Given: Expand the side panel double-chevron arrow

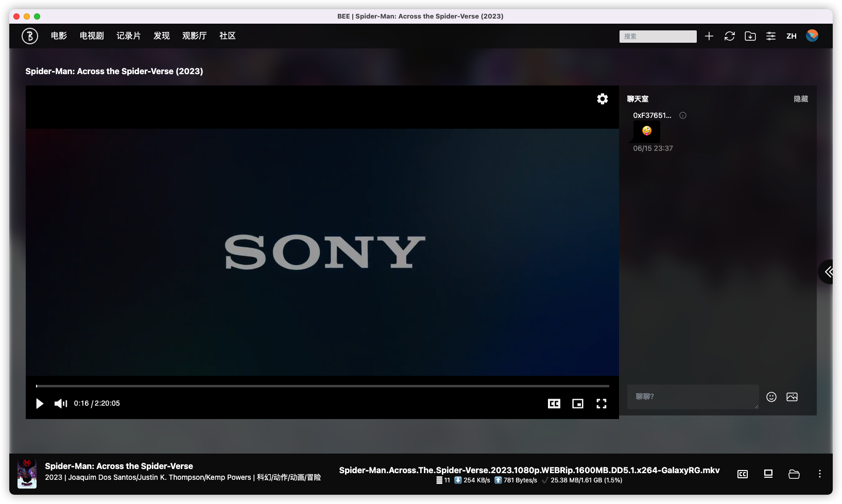Looking at the screenshot, I should [x=829, y=272].
